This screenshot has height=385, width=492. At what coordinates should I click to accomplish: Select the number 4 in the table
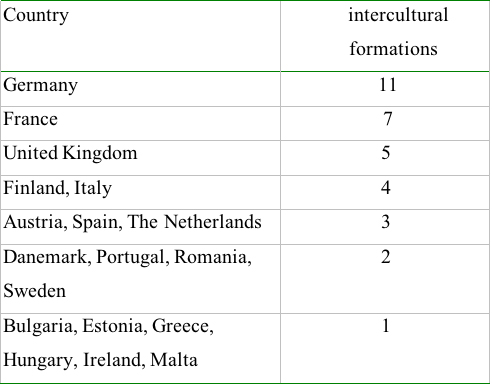(386, 187)
